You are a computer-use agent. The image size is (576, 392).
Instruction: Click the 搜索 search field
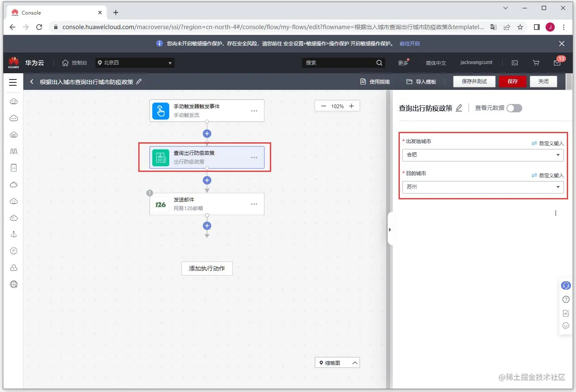339,63
